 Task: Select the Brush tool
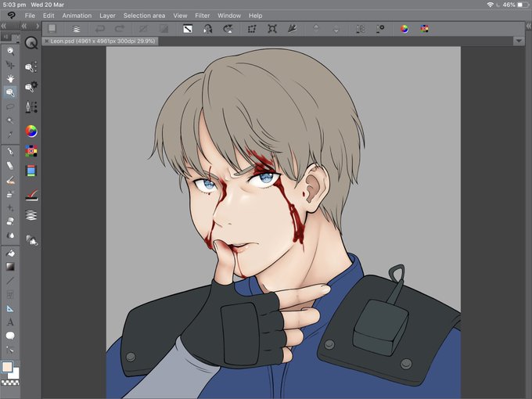tap(10, 180)
